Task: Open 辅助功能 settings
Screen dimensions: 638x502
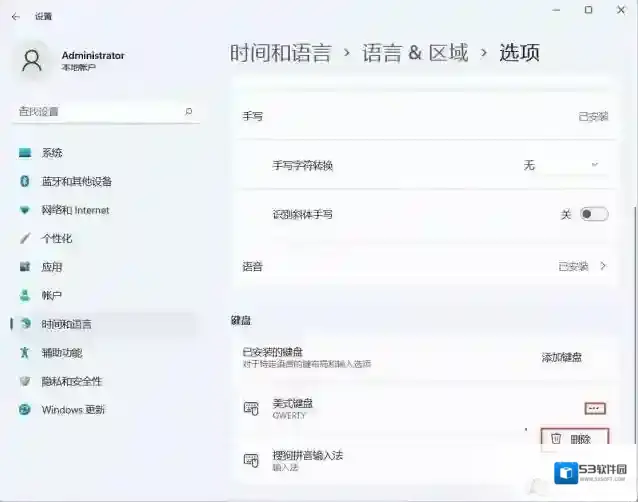Action: coord(62,353)
